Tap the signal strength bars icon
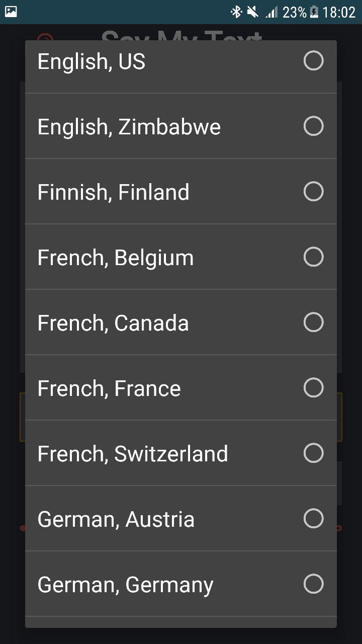Image resolution: width=362 pixels, height=644 pixels. tap(271, 12)
